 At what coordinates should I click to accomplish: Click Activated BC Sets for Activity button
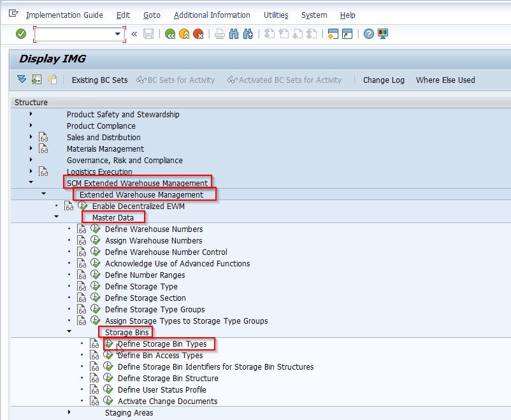285,80
